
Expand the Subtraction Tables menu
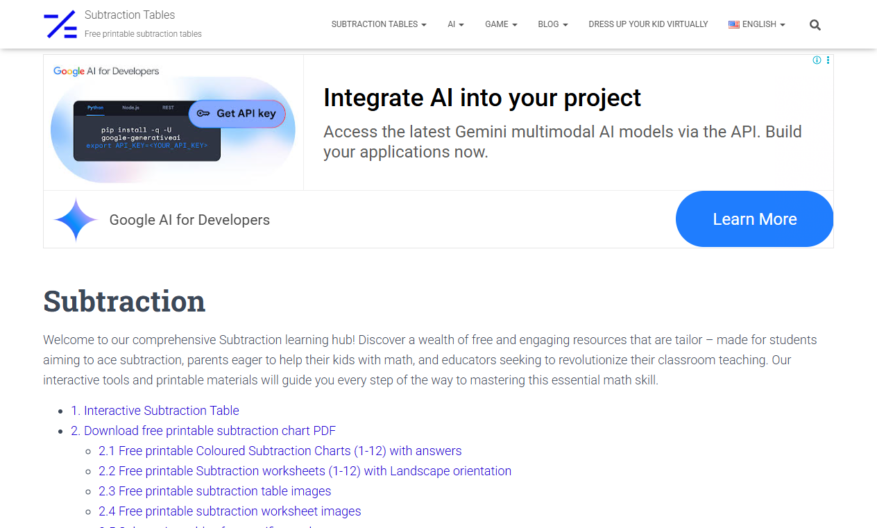point(379,25)
